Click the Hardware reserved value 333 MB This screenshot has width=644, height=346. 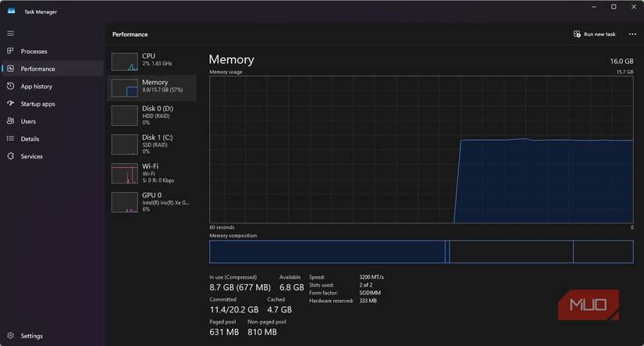click(x=368, y=301)
